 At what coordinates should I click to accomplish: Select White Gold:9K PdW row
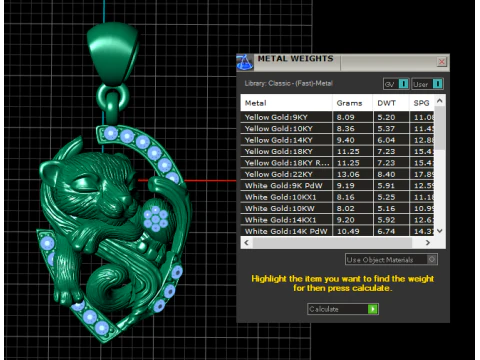click(x=337, y=186)
